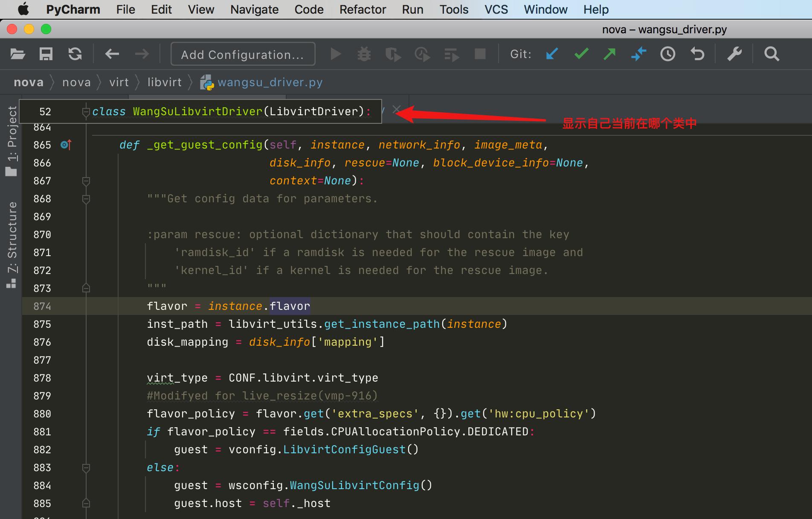Click the libvirt breadcrumb folder
The height and width of the screenshot is (519, 812).
164,82
